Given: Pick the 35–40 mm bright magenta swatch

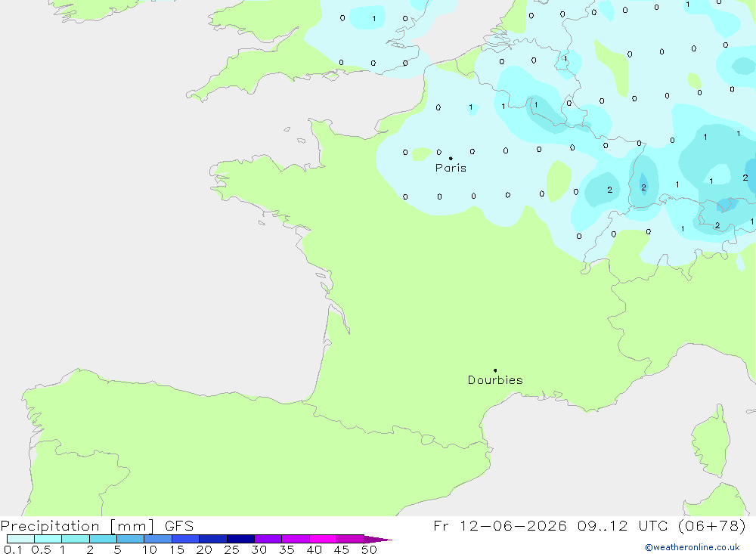Looking at the screenshot, I should pyautogui.click(x=296, y=539).
